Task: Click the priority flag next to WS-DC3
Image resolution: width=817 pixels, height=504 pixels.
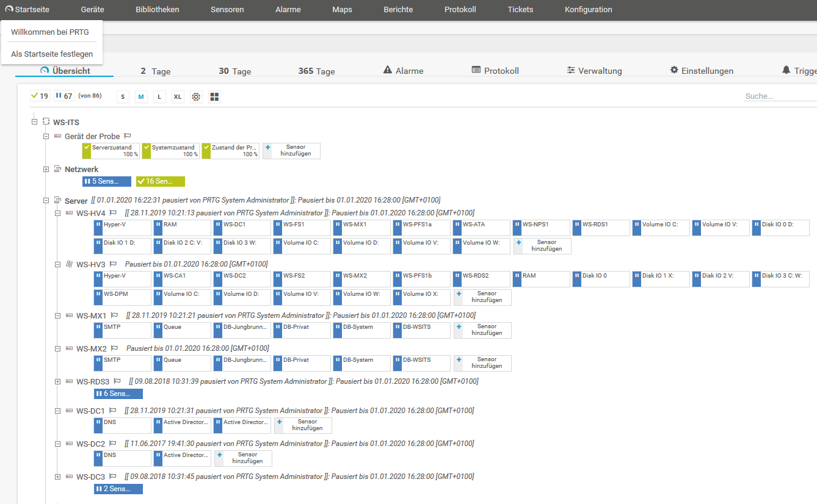Action: [x=113, y=477]
